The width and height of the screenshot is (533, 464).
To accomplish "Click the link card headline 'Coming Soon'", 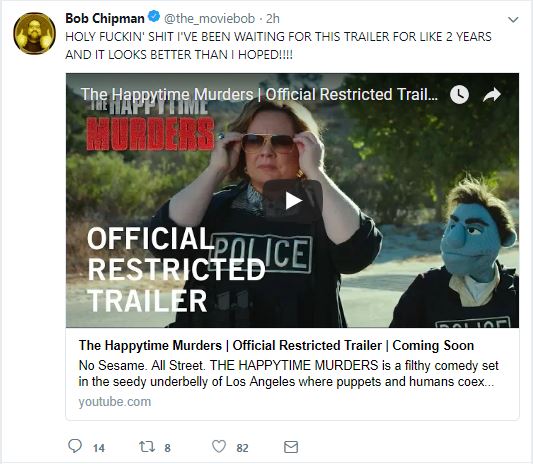I will tap(433, 345).
